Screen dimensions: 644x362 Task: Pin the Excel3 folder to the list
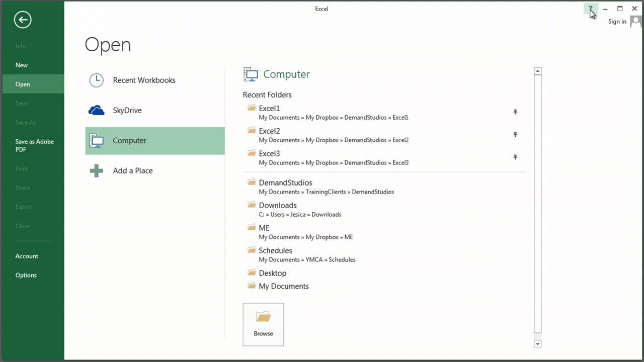coord(515,157)
